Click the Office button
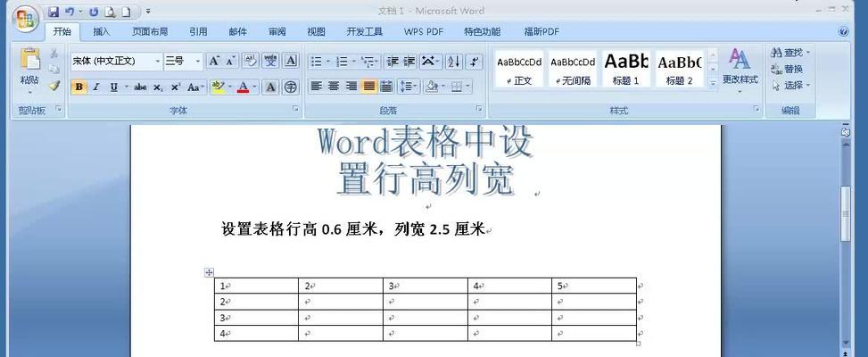868x357 pixels. [26, 20]
